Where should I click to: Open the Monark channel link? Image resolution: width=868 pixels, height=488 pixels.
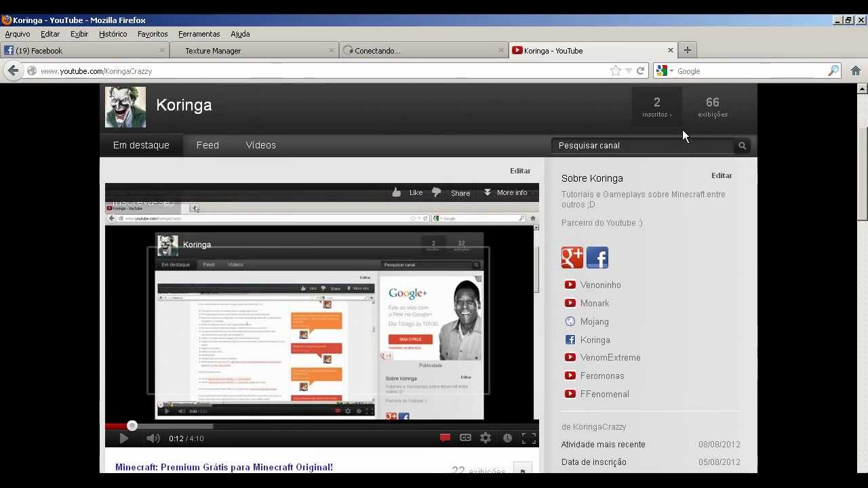click(x=595, y=304)
